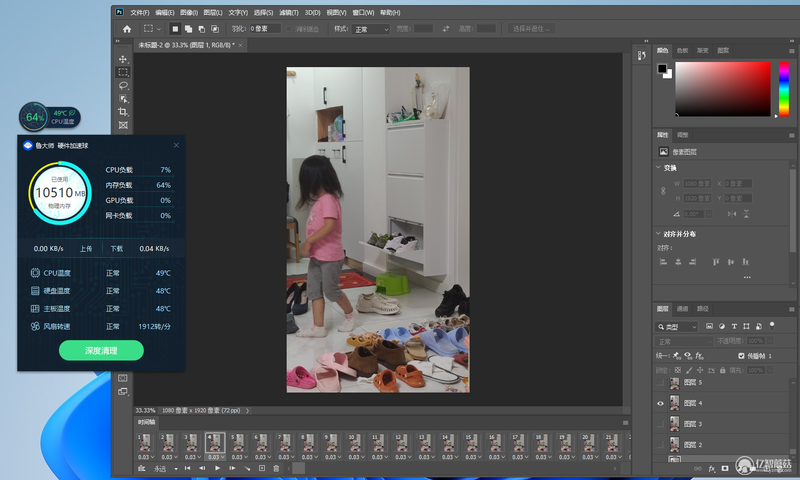Open marquee tool preset picker arrow
The height and width of the screenshot is (480, 800).
tap(158, 29)
